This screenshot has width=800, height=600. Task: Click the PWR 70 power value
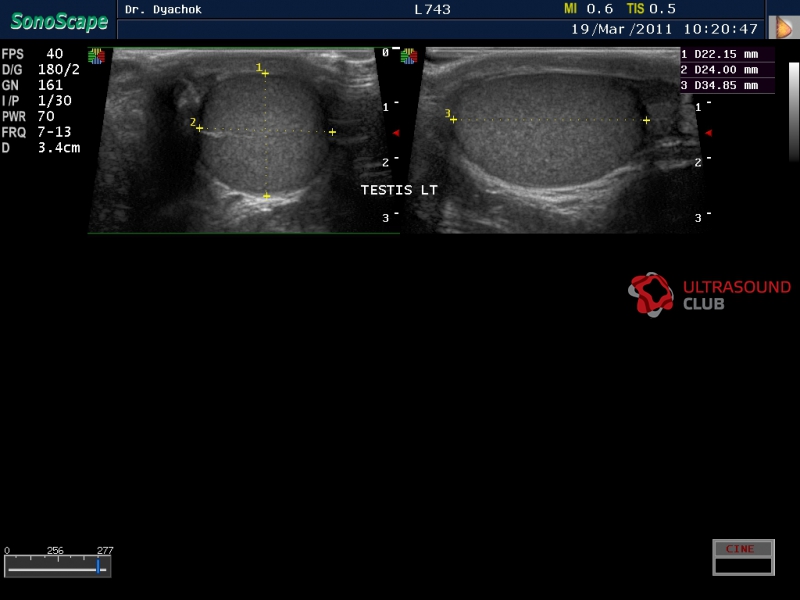pyautogui.click(x=28, y=116)
